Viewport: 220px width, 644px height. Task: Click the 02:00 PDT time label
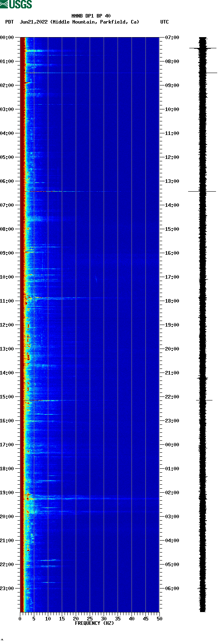tap(7, 85)
